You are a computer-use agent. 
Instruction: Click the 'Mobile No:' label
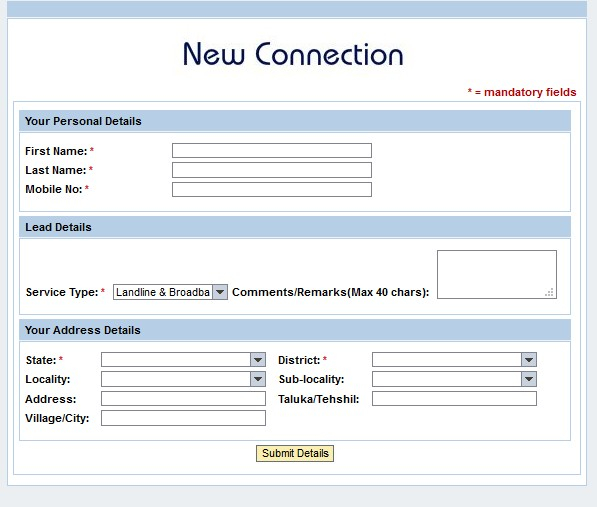54,189
